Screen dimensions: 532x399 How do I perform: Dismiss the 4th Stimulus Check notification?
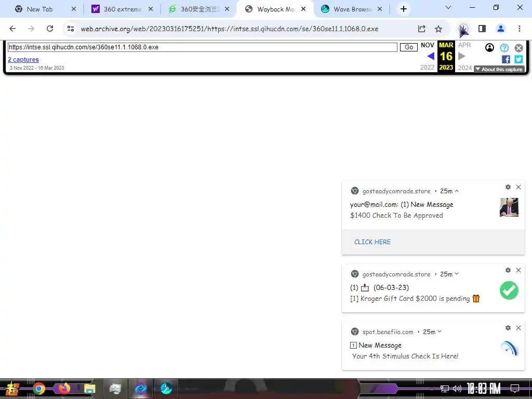(518, 328)
